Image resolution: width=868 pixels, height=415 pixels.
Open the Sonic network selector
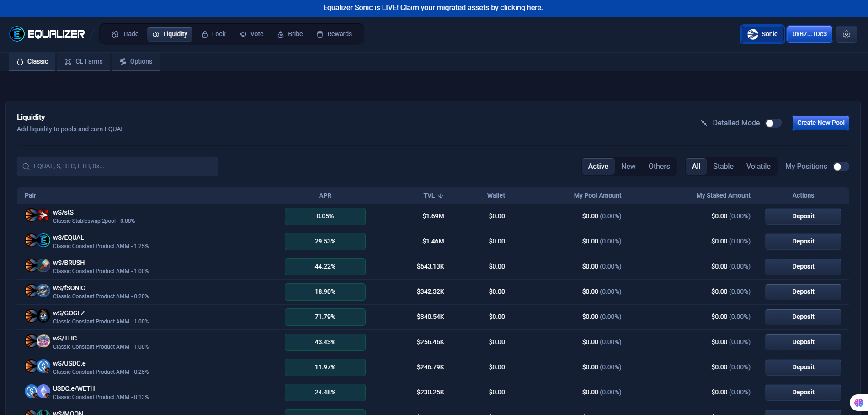(x=762, y=34)
